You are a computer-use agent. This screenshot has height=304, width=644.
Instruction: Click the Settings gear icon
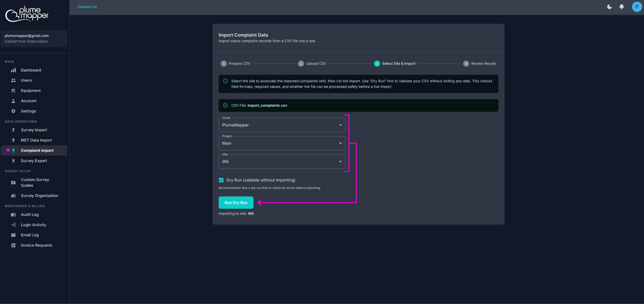(x=13, y=111)
